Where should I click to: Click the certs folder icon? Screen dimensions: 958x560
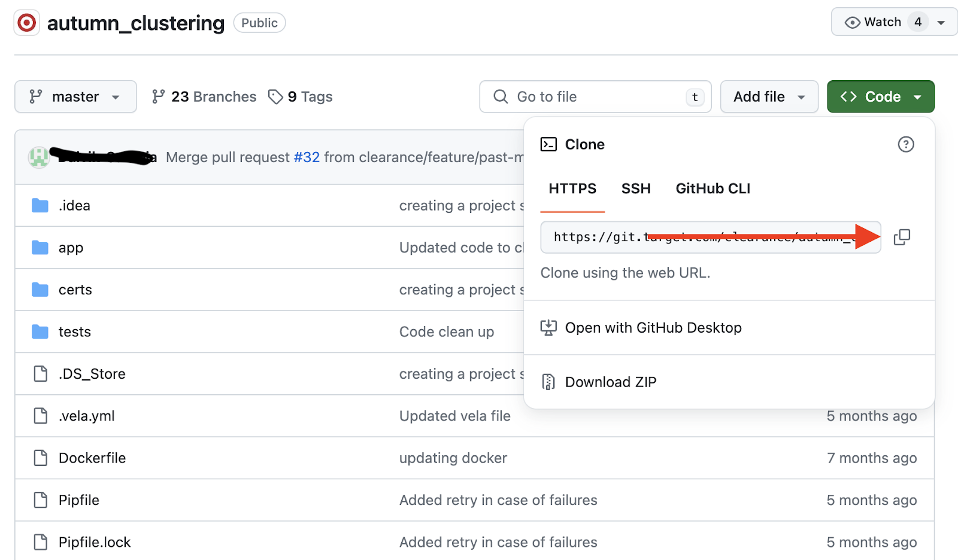tap(40, 290)
